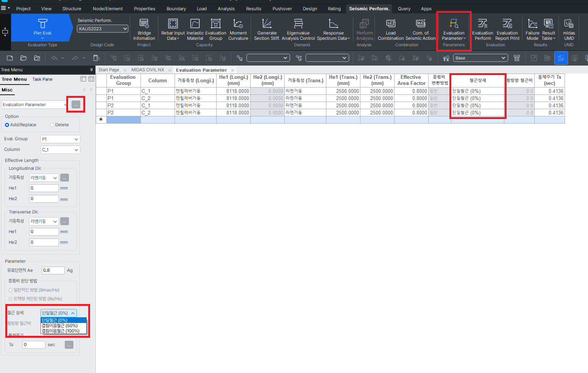
Task: Click the ellipsis button next to Ts
Action: pos(69,345)
